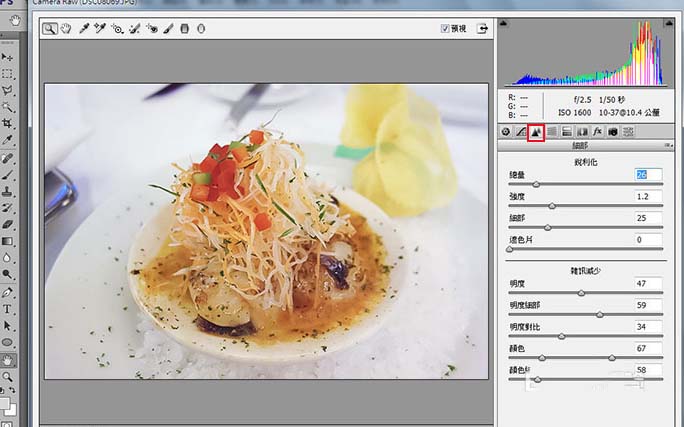Select Photoshop Eraser tool
The width and height of the screenshot is (684, 427).
(x=7, y=225)
